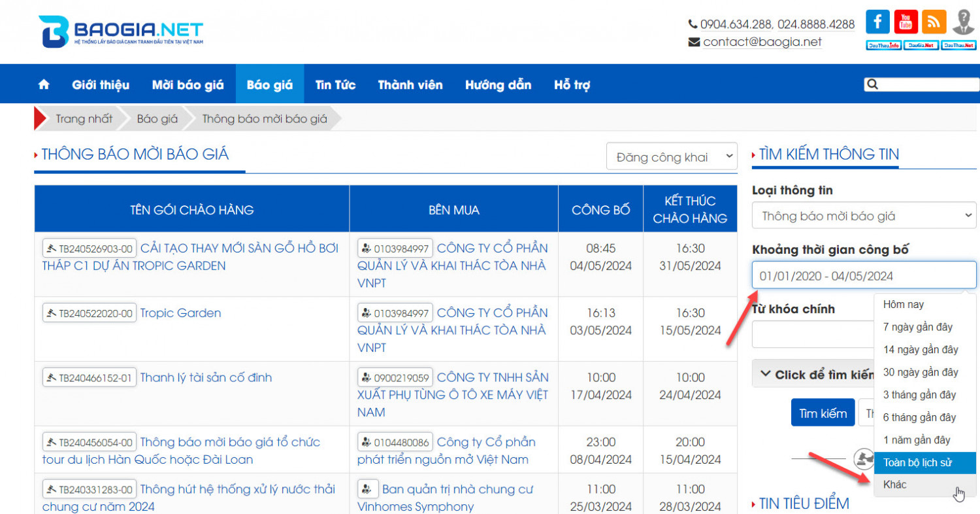This screenshot has width=980, height=514.
Task: Open Công ty Cổ phần phát triển nguồn mở link
Action: [446, 451]
